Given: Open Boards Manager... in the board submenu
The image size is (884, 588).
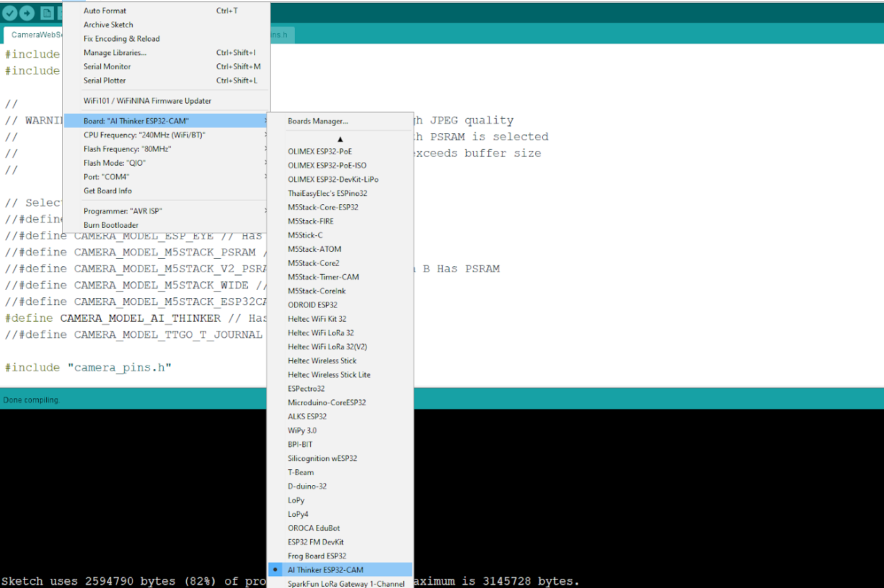Looking at the screenshot, I should point(340,121).
